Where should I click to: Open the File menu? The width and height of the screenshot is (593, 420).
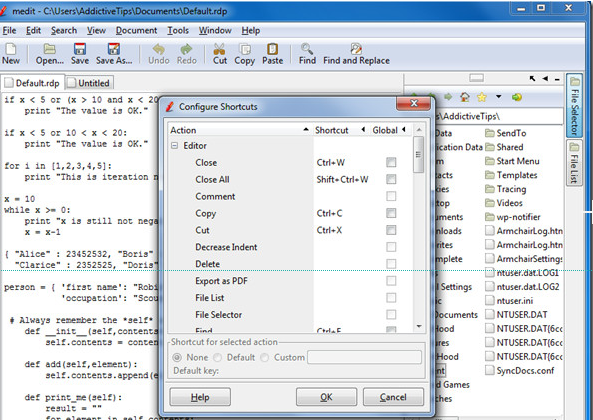coord(9,31)
